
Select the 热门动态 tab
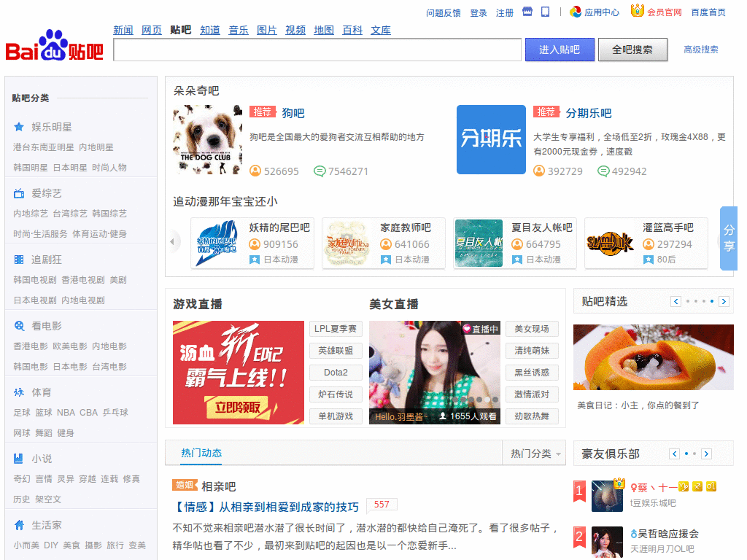tap(201, 453)
